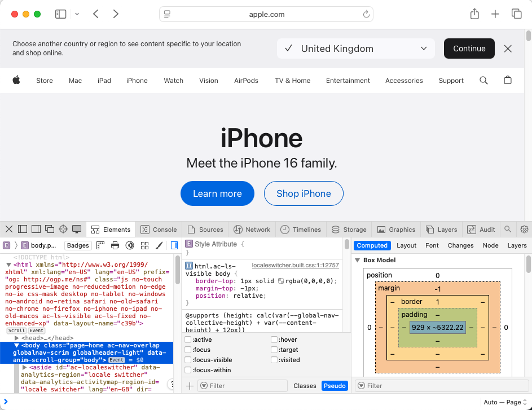Collapse the body element node
The image size is (532, 410).
(16, 345)
